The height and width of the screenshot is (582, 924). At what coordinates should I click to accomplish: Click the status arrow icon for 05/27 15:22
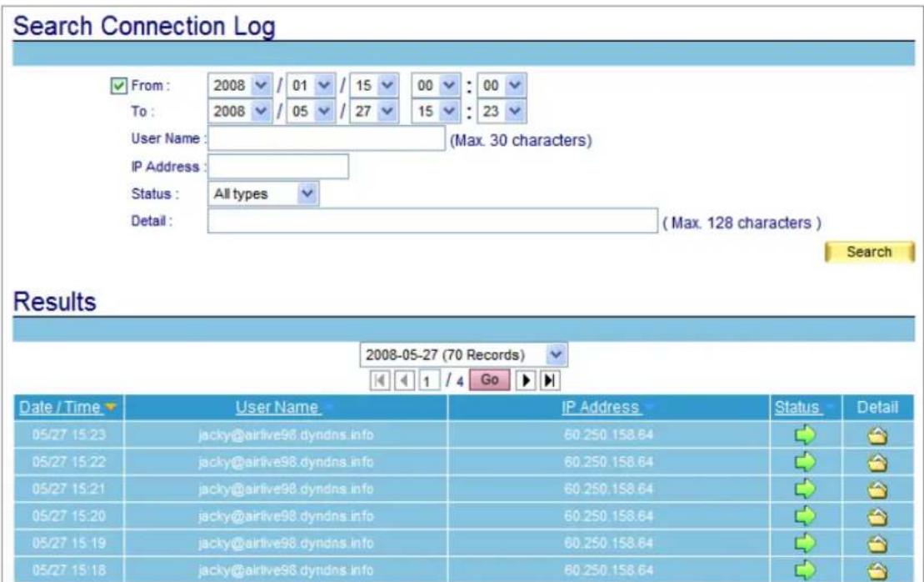coord(805,462)
